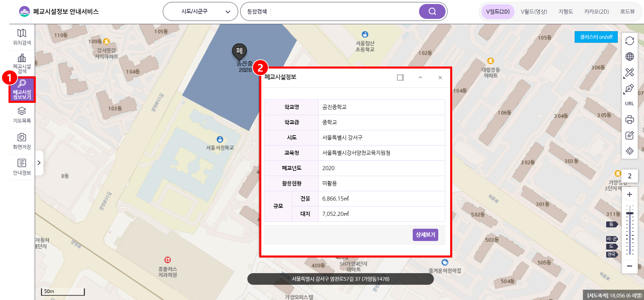Screen dimensions: 644x300
Task: Activate the distance measurement tool icon
Action: [x=630, y=72]
